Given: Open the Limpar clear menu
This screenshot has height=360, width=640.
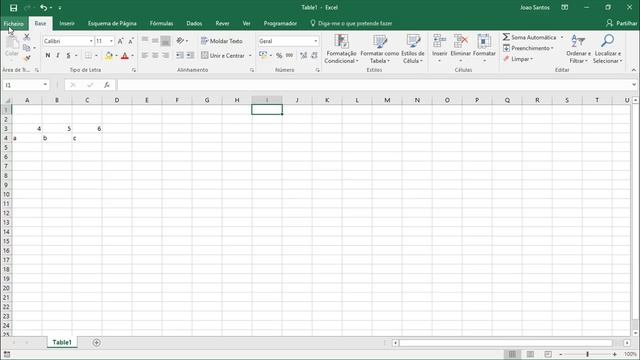Looking at the screenshot, I should click(518, 59).
